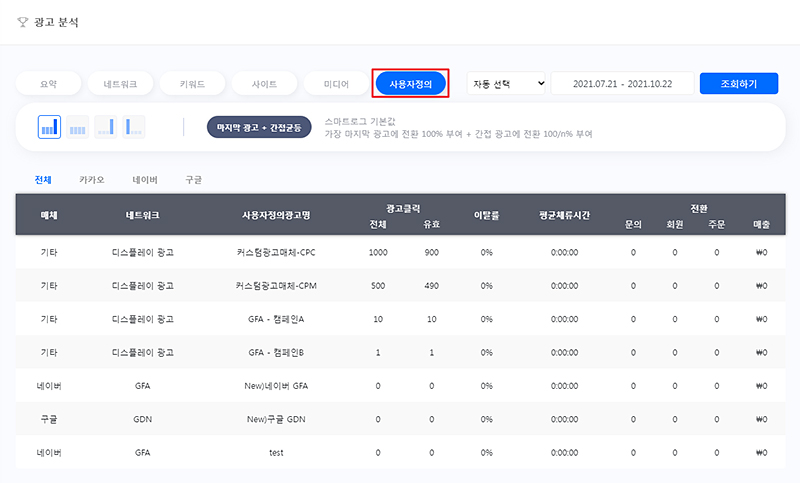800x483 pixels.
Task: Select the 사용자정의 tab
Action: pyautogui.click(x=411, y=84)
